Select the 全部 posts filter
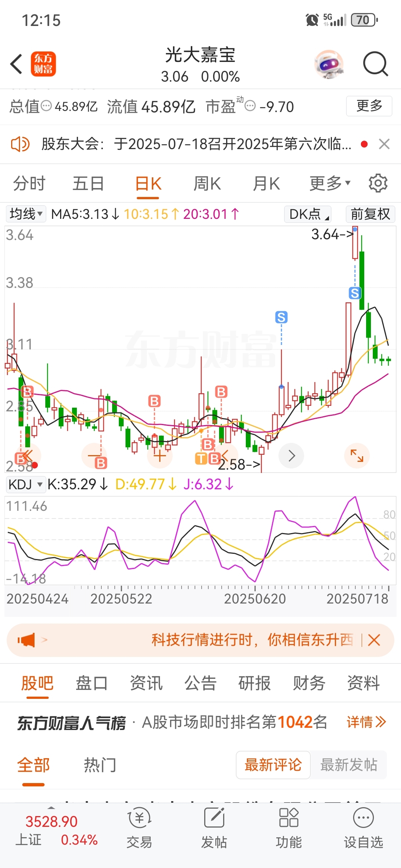Screen dimensions: 401x868 coord(33,765)
